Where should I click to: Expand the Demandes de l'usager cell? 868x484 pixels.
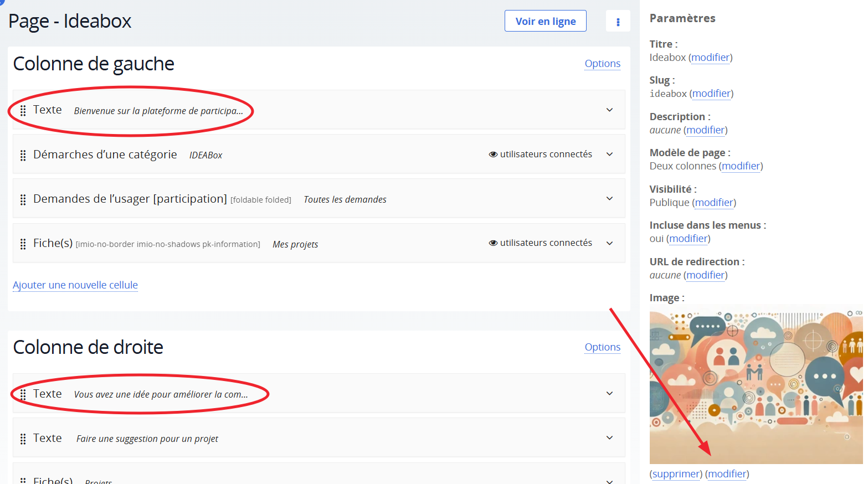(x=609, y=198)
